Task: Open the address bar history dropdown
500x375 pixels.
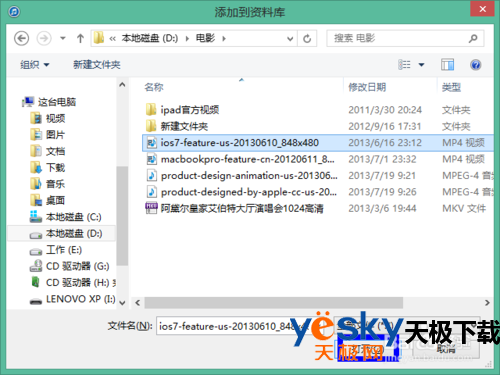Action: click(x=290, y=39)
